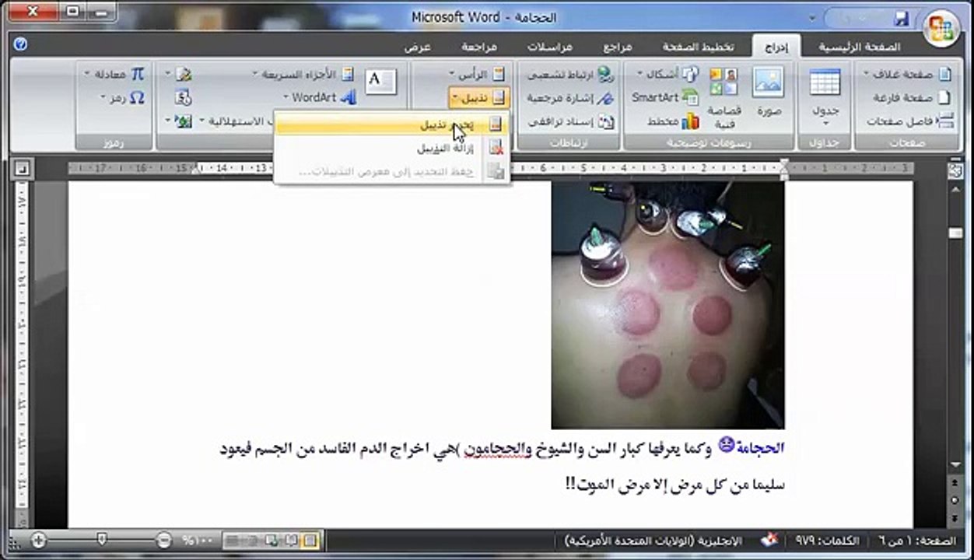The width and height of the screenshot is (974, 560).
Task: Click the emoticon next to الحجامة in the document
Action: coord(726,445)
